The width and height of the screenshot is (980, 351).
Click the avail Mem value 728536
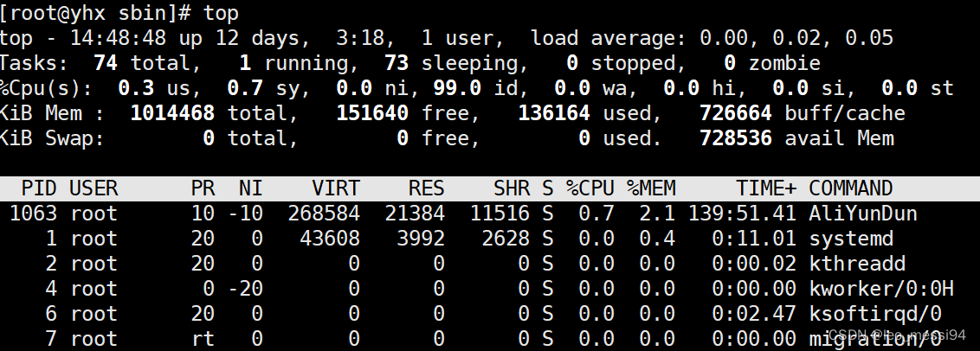736,138
